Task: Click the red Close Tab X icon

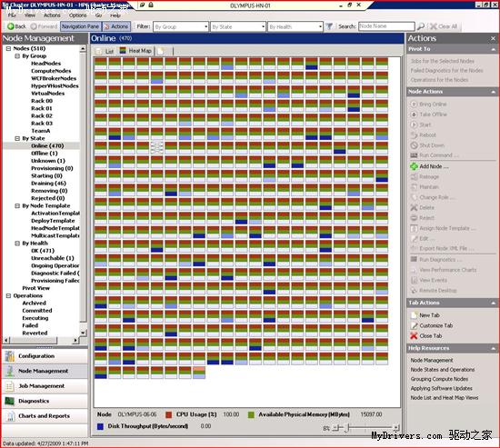Action: pos(414,335)
